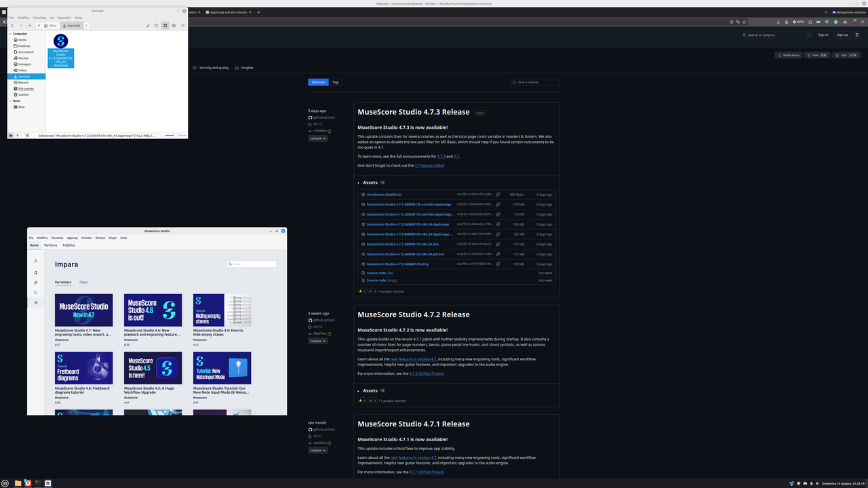Click the search icon in the file manager

(156, 26)
